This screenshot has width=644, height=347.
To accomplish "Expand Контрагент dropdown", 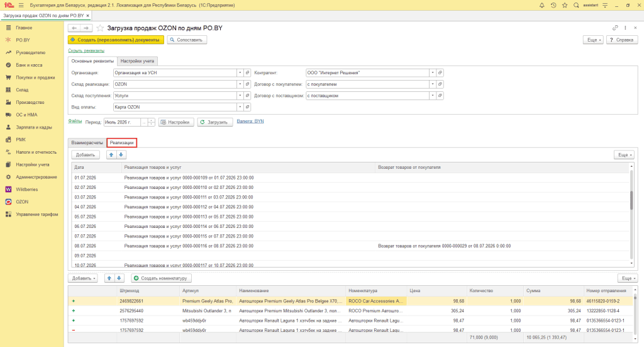I will [433, 73].
